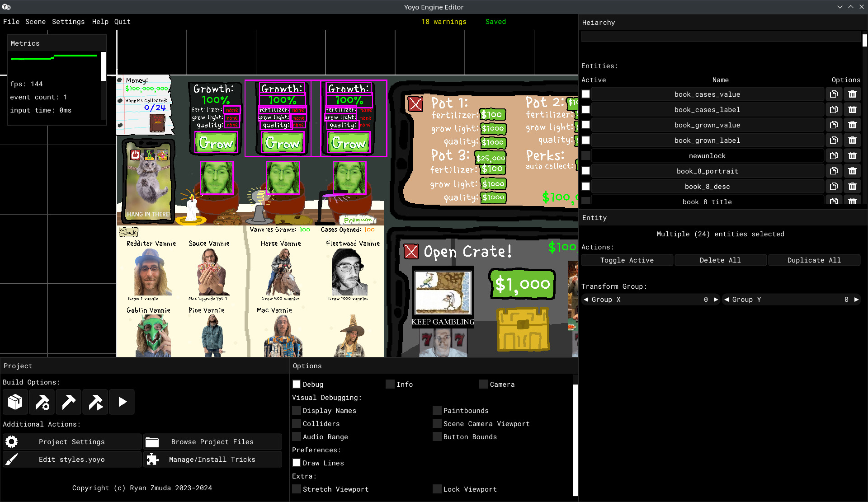This screenshot has width=868, height=502.
Task: Enable the Colliders visual debugging checkbox
Action: click(x=297, y=424)
